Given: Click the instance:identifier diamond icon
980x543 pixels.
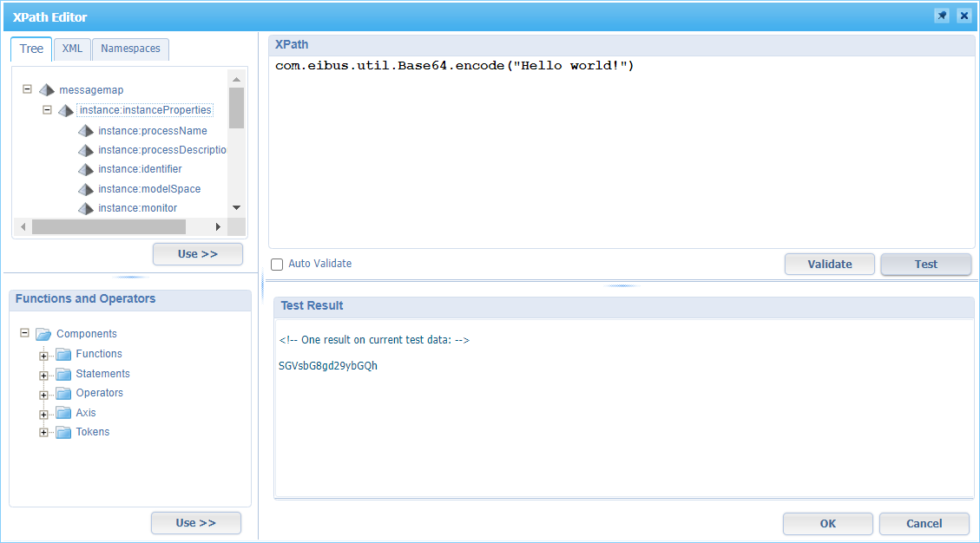Looking at the screenshot, I should [85, 169].
